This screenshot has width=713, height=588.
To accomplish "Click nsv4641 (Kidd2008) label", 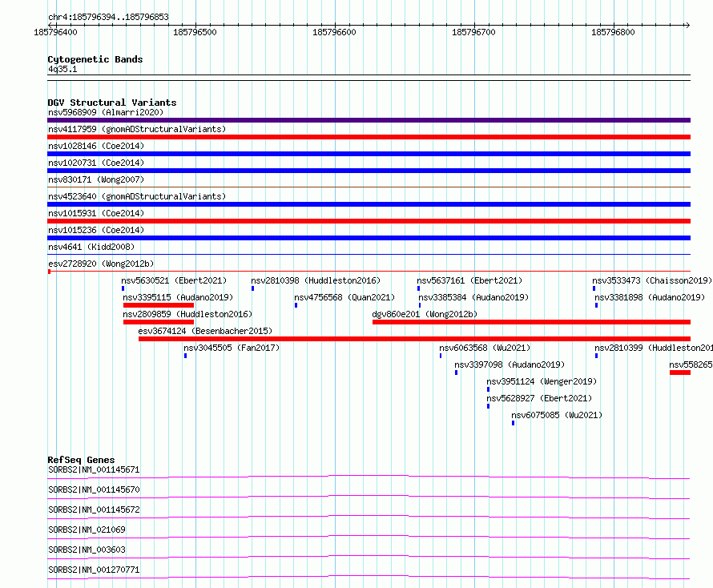I will [x=91, y=247].
